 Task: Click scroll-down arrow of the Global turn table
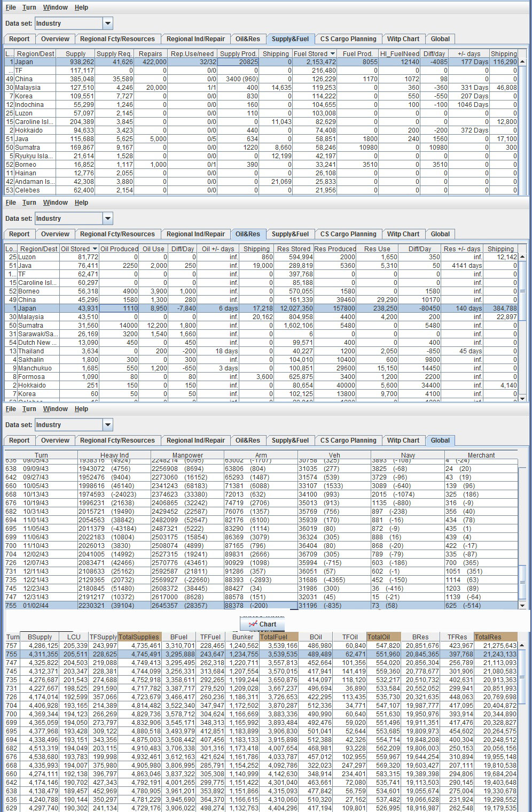(x=522, y=606)
